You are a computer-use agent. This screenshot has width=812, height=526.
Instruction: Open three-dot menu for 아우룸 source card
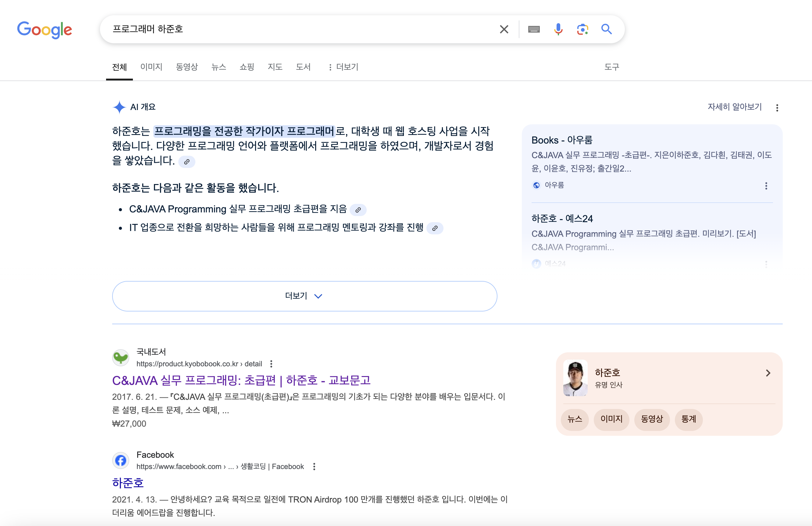click(766, 186)
